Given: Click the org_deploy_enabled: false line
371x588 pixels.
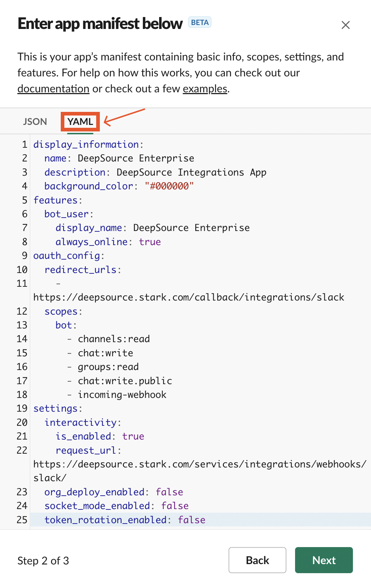Looking at the screenshot, I should click(114, 492).
